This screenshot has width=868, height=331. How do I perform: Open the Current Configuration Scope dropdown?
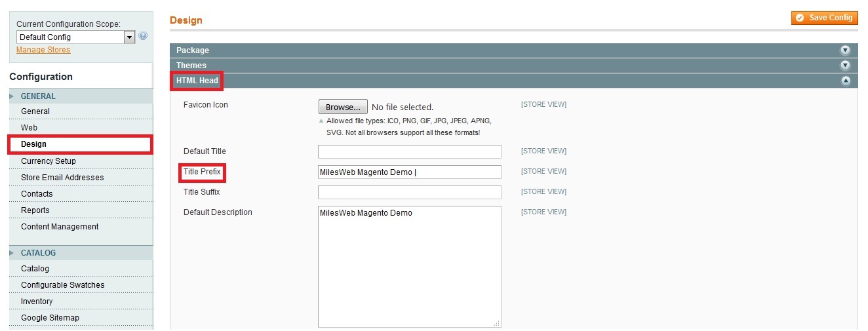coord(76,37)
